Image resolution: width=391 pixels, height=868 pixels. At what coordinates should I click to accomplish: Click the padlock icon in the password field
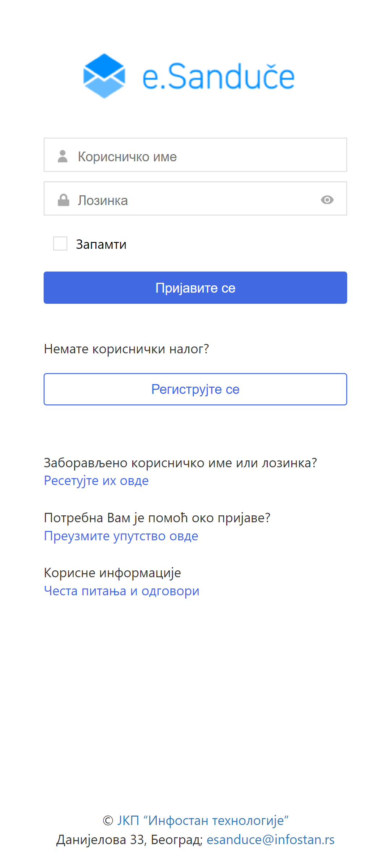pyautogui.click(x=63, y=200)
